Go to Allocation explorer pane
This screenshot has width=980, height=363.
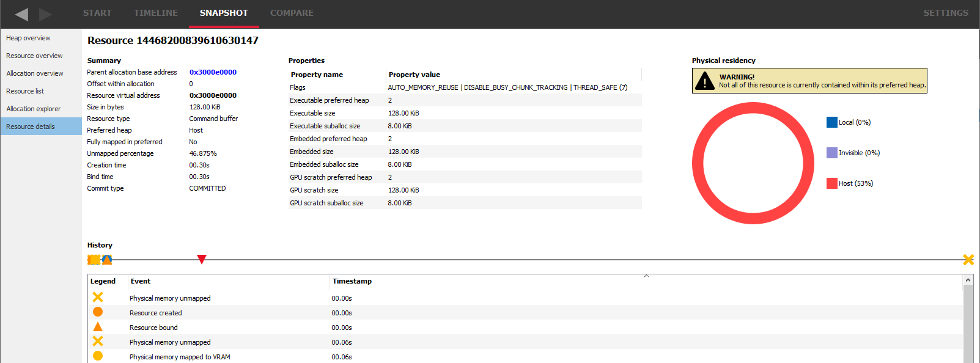point(34,109)
